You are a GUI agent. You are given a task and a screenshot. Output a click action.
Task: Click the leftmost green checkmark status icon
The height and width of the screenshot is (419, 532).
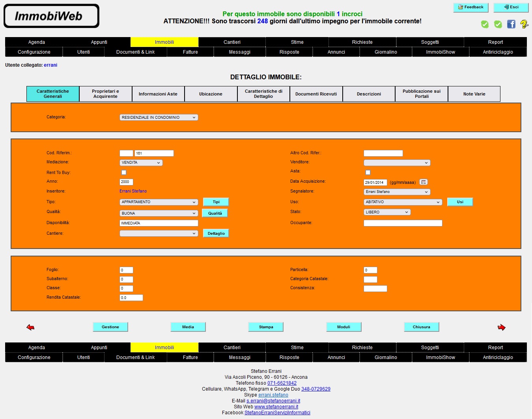(x=485, y=24)
